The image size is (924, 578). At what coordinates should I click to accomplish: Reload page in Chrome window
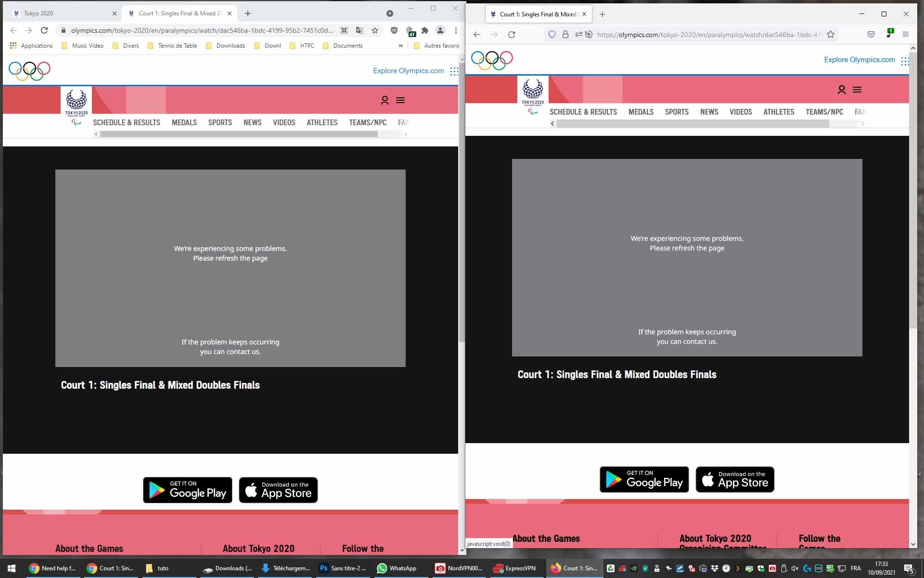click(44, 30)
